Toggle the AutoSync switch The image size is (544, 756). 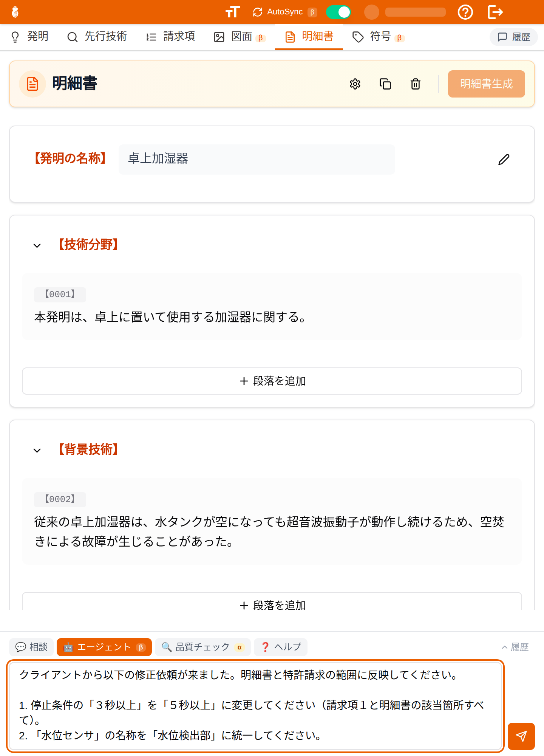click(x=338, y=12)
